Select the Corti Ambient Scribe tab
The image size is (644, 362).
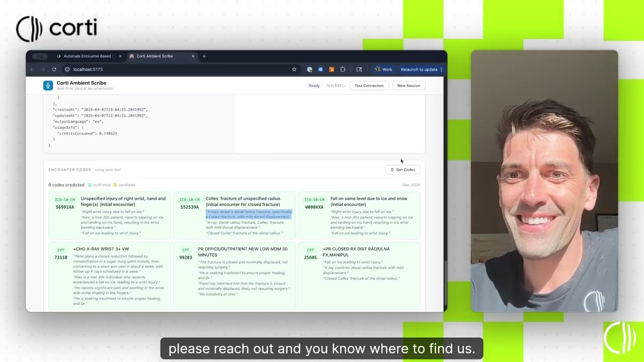[x=161, y=56]
